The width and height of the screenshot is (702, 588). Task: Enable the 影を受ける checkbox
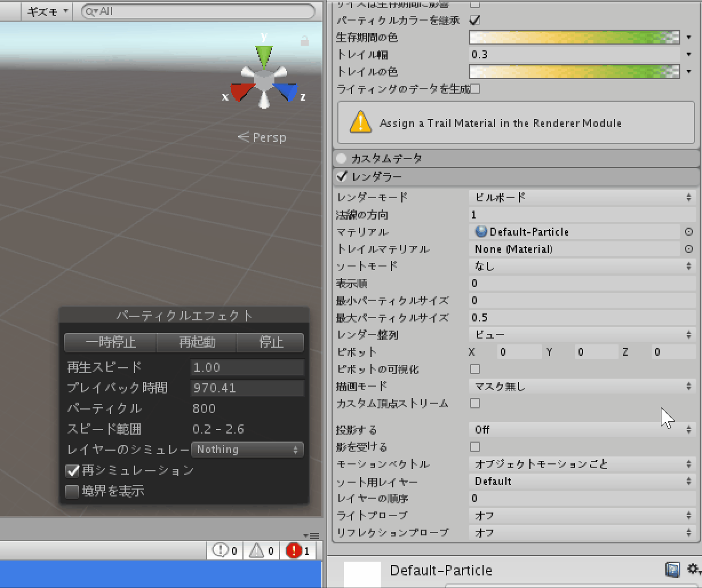click(x=475, y=447)
